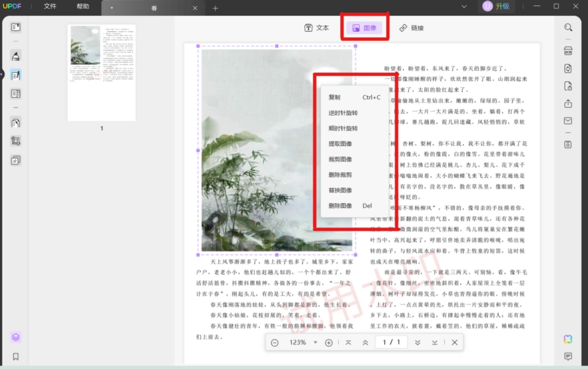
Task: Click the OCR recognition icon
Action: [568, 51]
